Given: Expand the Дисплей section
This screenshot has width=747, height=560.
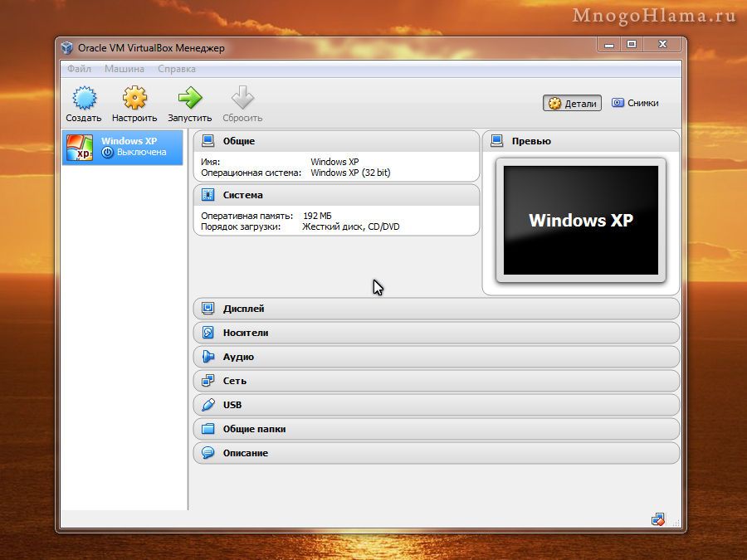Looking at the screenshot, I should point(437,309).
